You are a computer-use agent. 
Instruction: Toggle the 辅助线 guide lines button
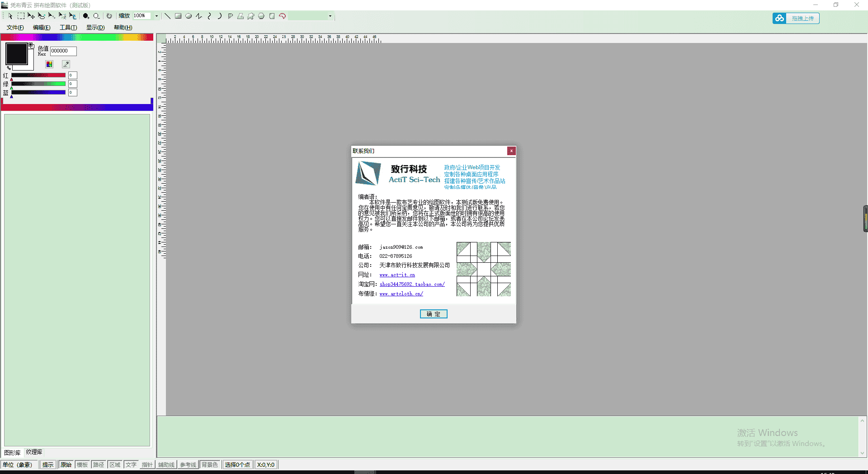(x=166, y=465)
